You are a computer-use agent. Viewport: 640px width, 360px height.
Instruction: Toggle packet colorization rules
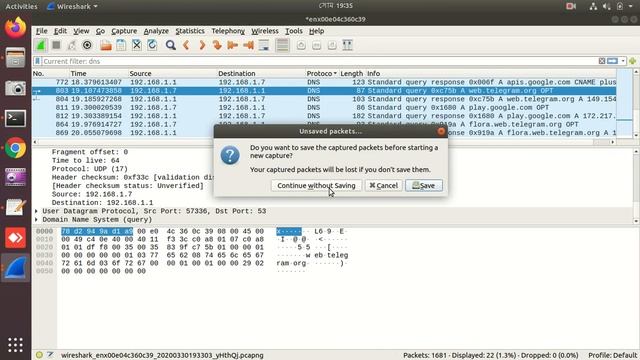coord(282,45)
